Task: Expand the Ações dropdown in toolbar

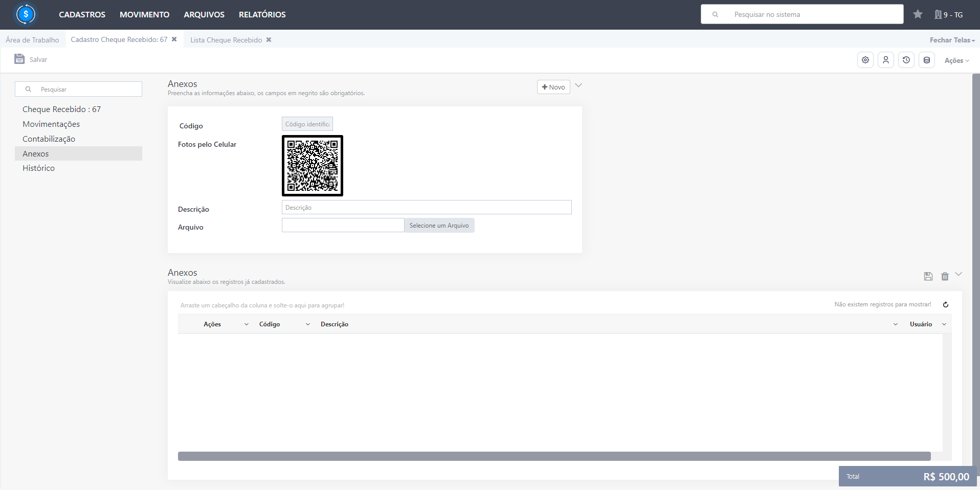Action: coord(956,60)
